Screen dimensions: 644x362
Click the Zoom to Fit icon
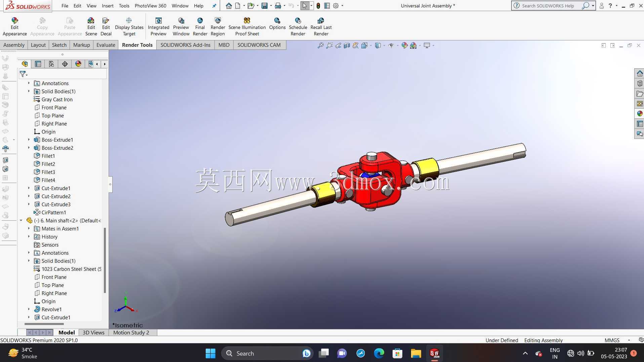320,45
